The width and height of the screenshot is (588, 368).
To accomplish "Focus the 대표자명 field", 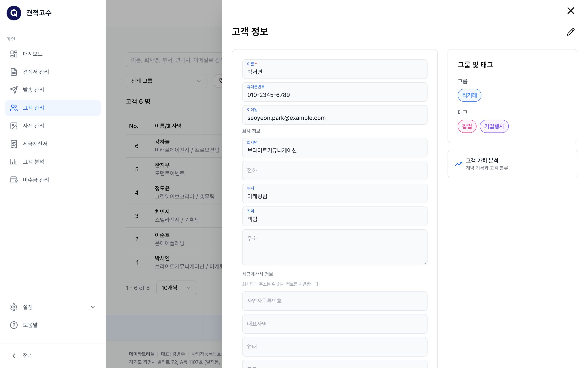I will 335,324.
